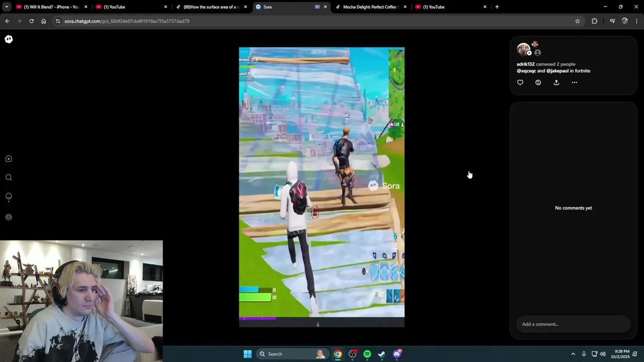Open Steam from the taskbar
Image resolution: width=644 pixels, height=362 pixels.
click(382, 354)
